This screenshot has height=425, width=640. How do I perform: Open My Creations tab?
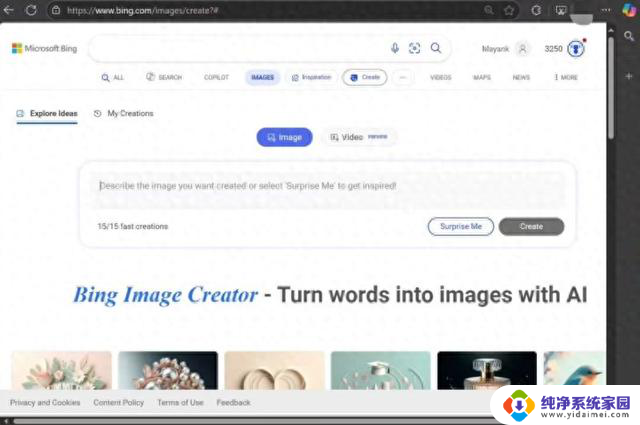(123, 113)
